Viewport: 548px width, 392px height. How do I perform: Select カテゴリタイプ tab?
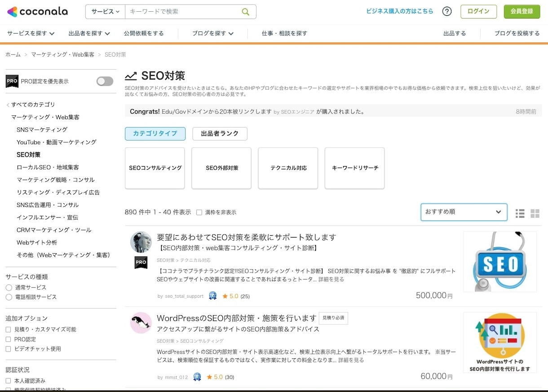(x=155, y=133)
